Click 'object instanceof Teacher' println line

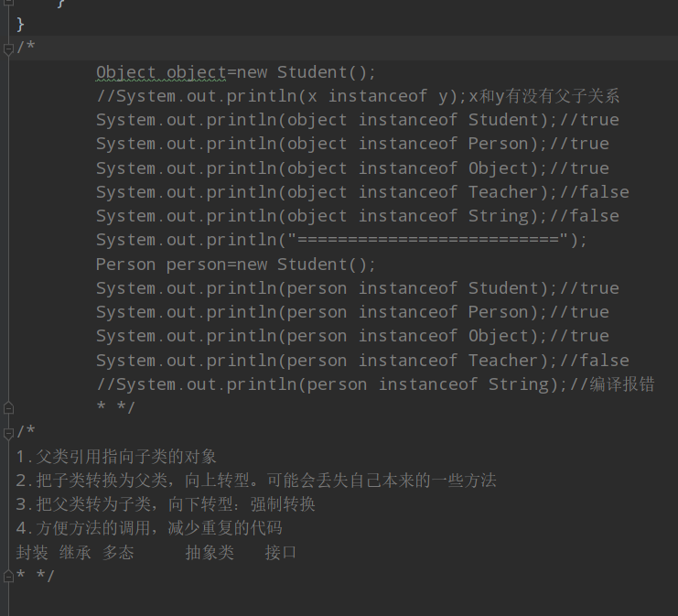point(361,192)
